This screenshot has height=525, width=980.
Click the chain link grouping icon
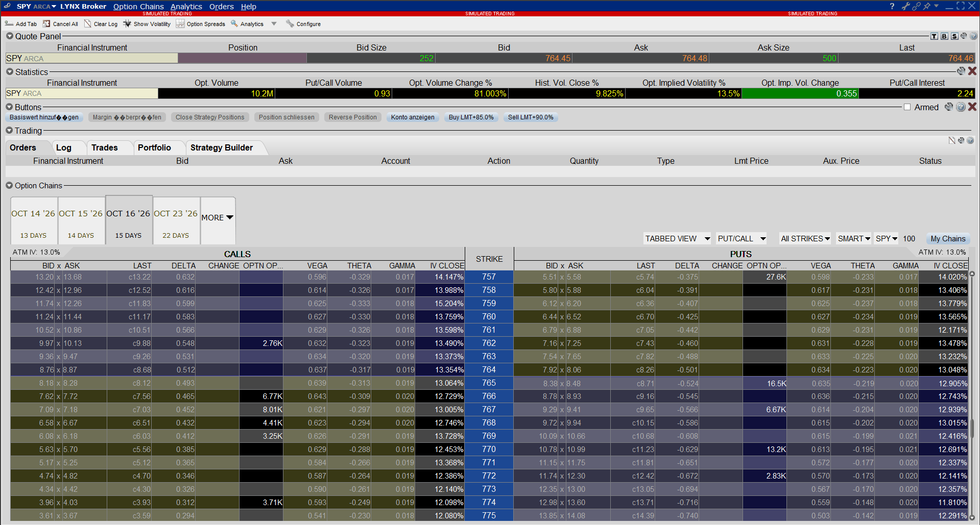(x=916, y=6)
